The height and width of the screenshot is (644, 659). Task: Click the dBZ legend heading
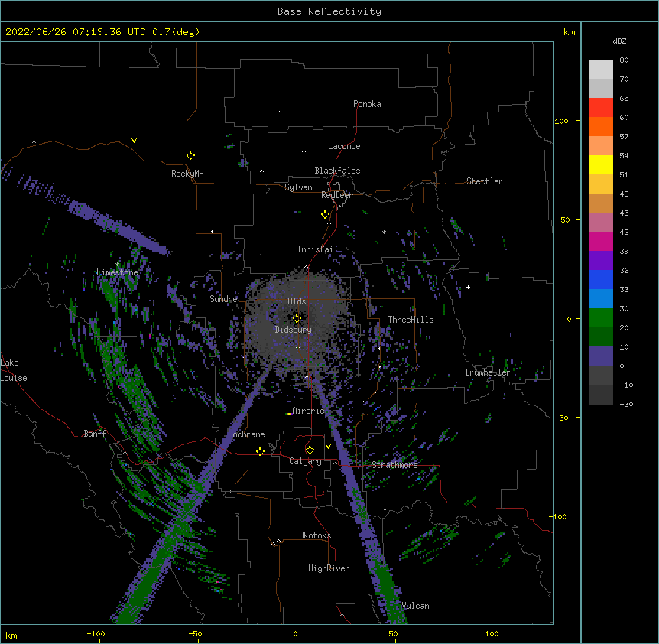point(619,41)
